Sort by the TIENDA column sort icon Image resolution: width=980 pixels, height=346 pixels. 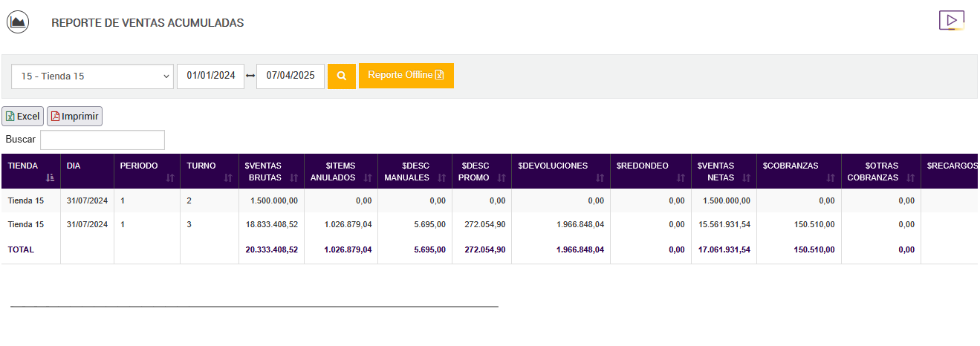pyautogui.click(x=51, y=177)
